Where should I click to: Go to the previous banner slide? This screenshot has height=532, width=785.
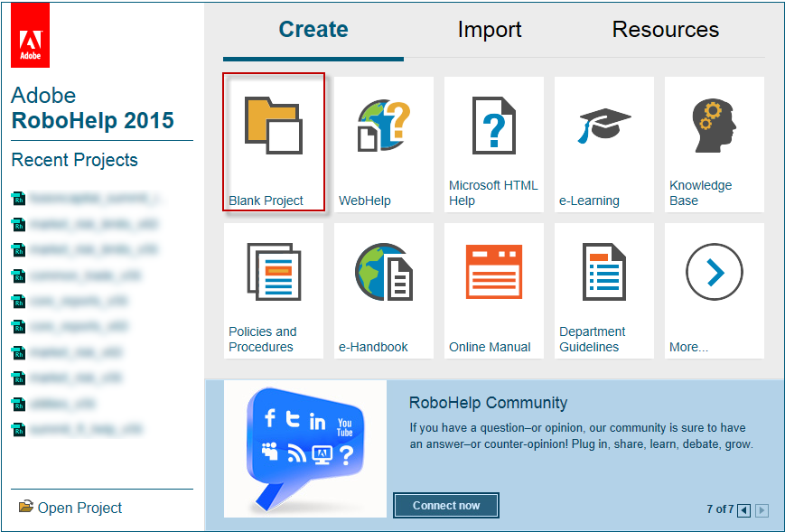tap(743, 510)
